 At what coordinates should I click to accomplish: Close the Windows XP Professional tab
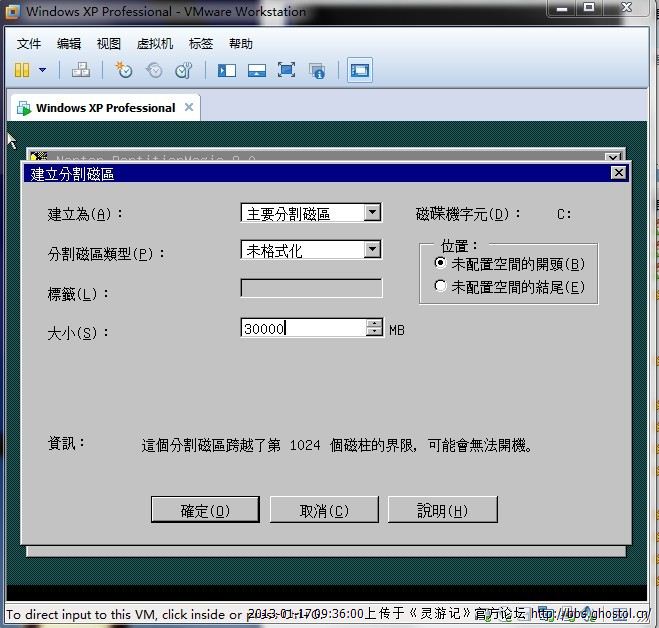tap(188, 108)
